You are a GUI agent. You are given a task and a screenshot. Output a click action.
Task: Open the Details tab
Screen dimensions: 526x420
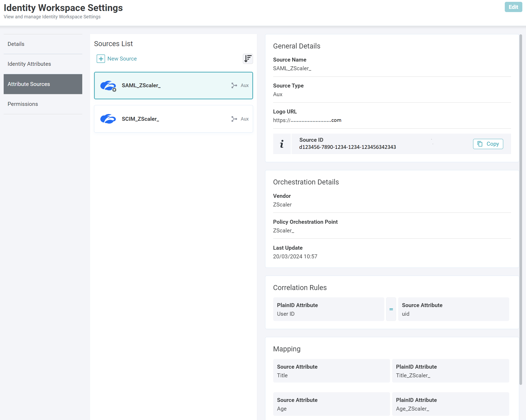coord(43,44)
